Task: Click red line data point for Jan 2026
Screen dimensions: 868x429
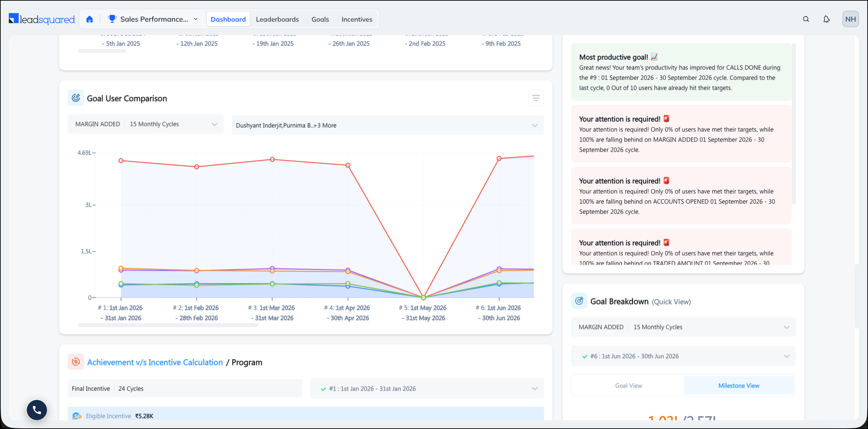Action: pyautogui.click(x=121, y=161)
